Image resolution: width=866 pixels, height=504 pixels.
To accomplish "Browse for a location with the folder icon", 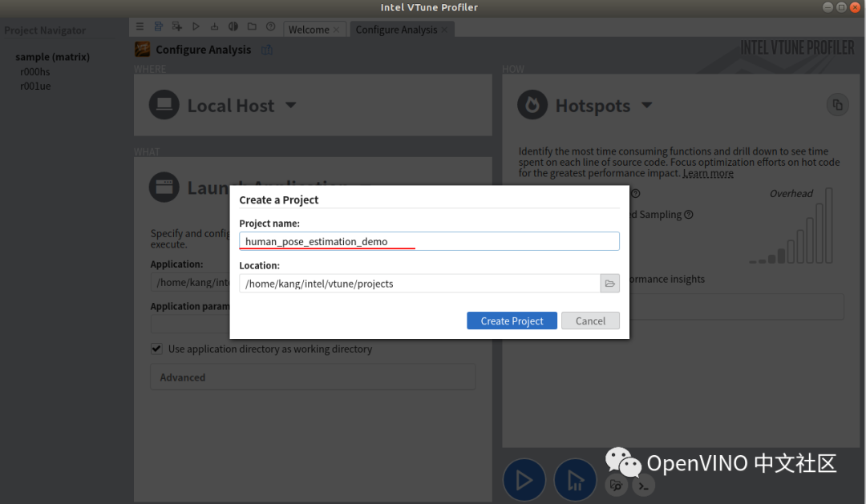I will 609,283.
